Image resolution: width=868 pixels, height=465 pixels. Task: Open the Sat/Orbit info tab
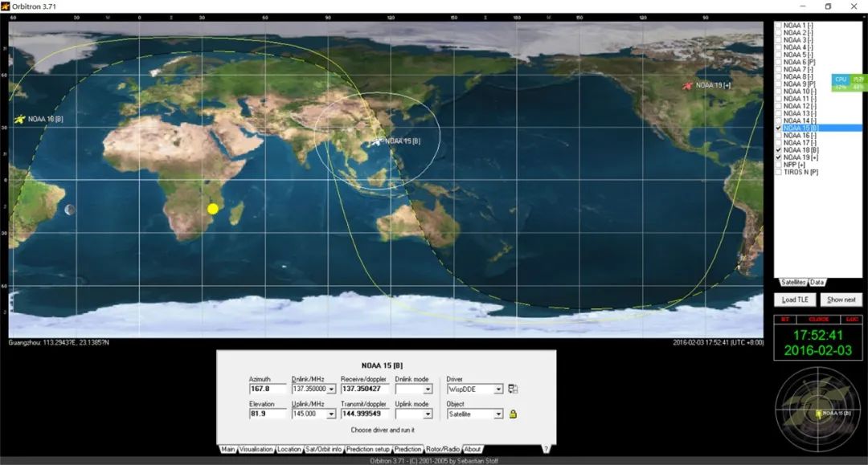324,449
